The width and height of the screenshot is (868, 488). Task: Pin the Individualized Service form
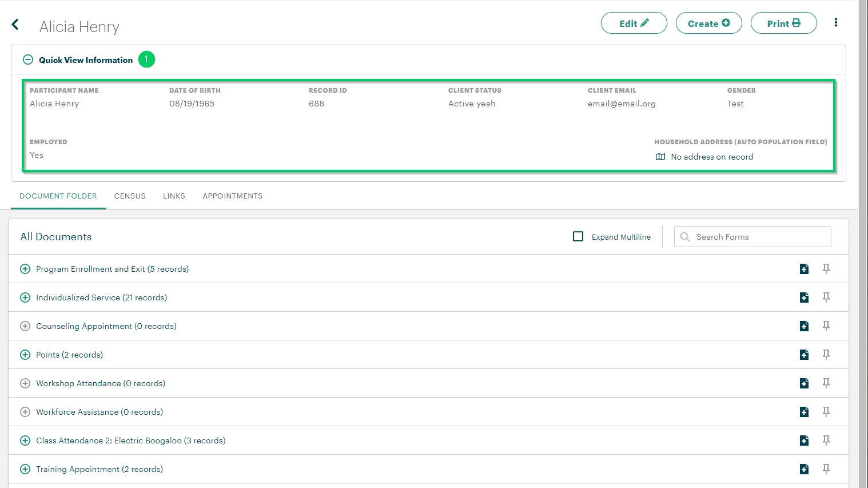[826, 297]
